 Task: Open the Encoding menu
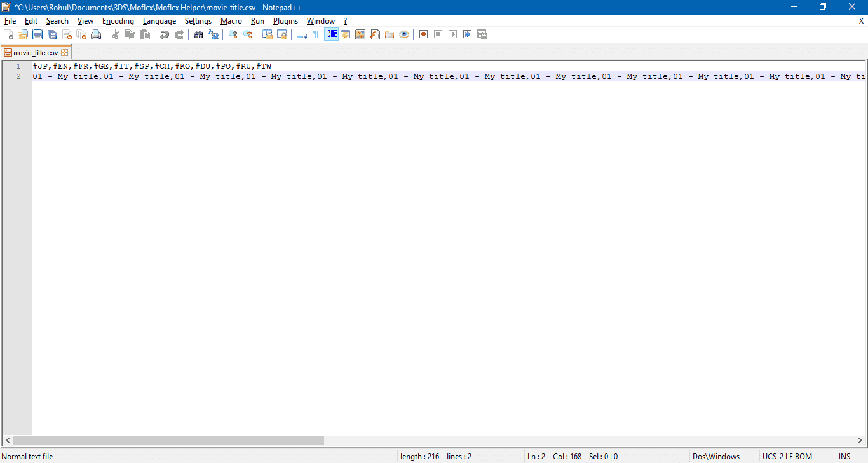118,21
